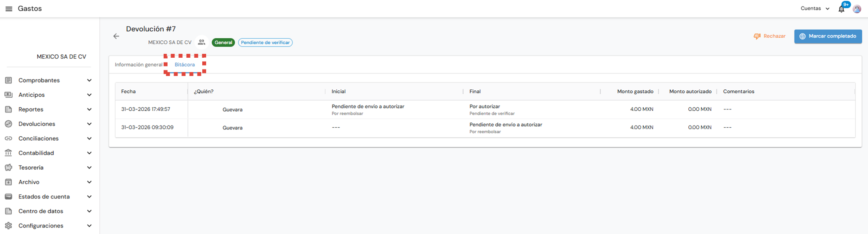Click Pendiente de envío a autorizar in Inicial column
868x234 pixels.
(368, 106)
